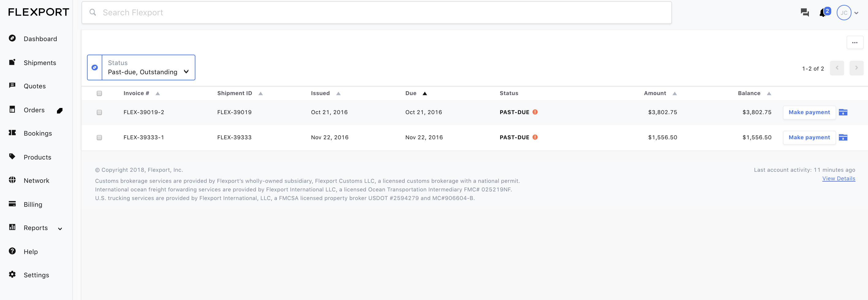This screenshot has height=300, width=868.
Task: Click the past-due alert icon for FLEX-39333-1
Action: (535, 137)
